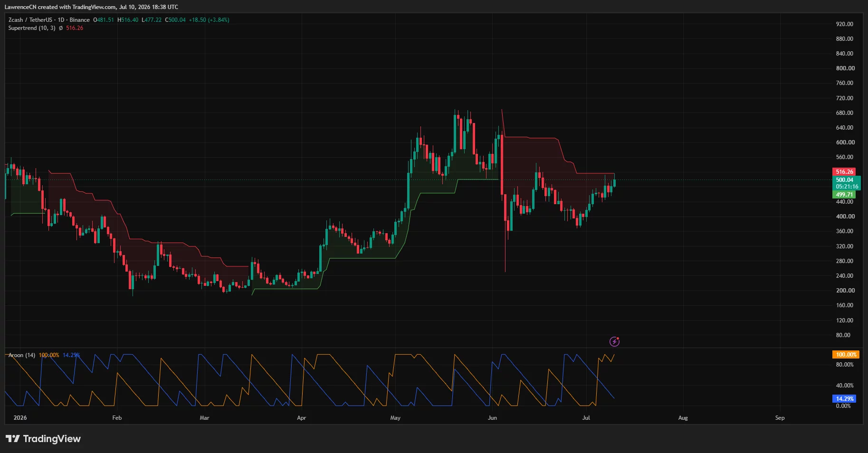
Task: Click the orange 100.00% value in Aroon legend
Action: (49, 355)
